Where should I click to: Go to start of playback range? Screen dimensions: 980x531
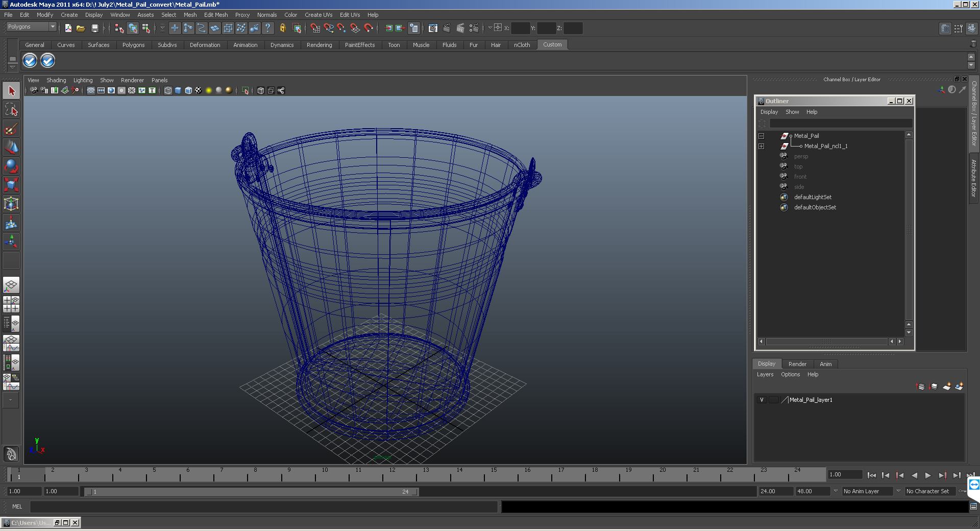(x=872, y=475)
